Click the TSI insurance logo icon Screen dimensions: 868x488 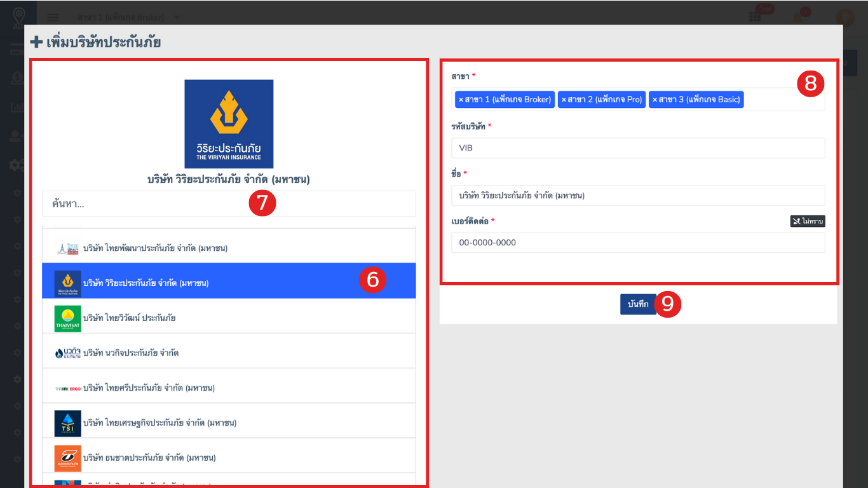point(68,423)
